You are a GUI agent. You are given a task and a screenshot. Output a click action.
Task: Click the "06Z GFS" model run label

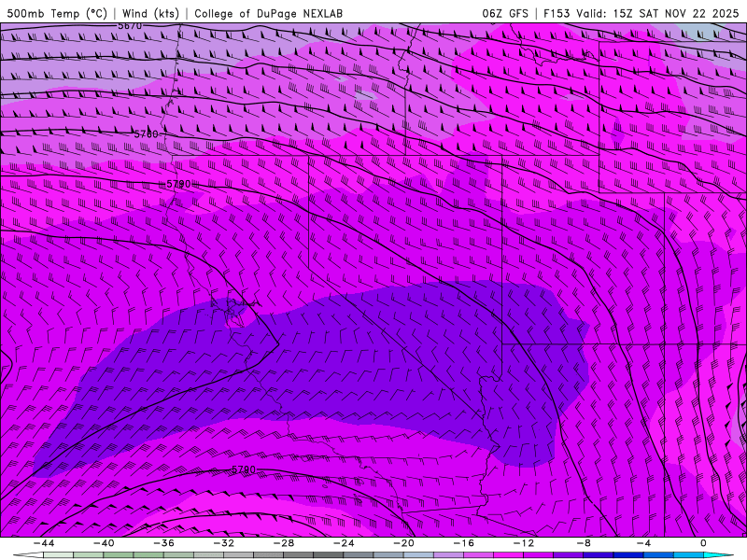click(x=505, y=13)
